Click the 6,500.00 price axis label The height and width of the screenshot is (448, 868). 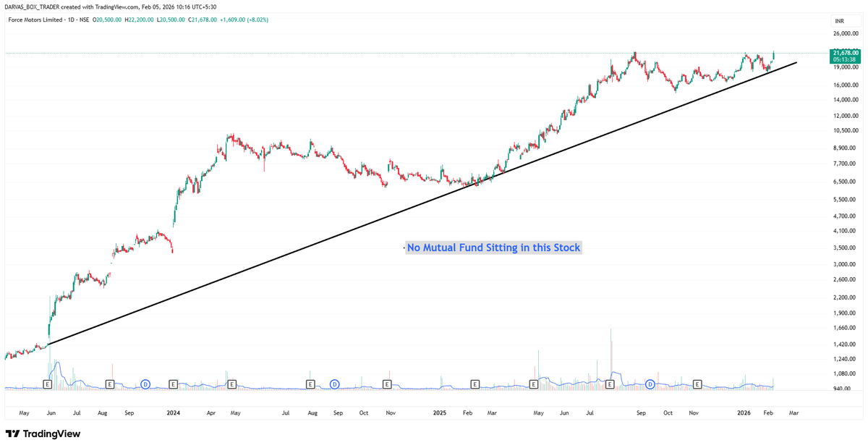click(x=846, y=182)
